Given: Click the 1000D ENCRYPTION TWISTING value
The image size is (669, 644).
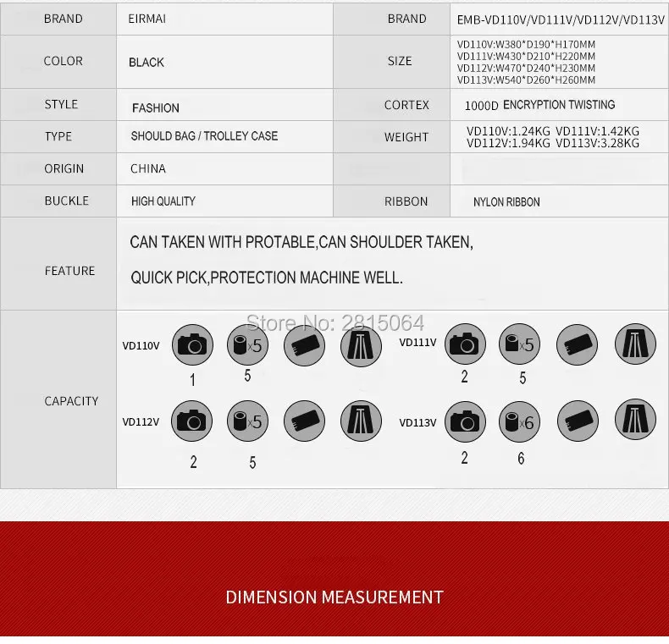Looking at the screenshot, I should (x=539, y=105).
